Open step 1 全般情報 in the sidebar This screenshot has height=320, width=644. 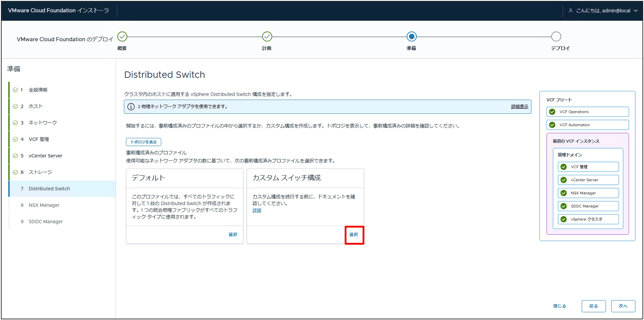tap(62, 90)
